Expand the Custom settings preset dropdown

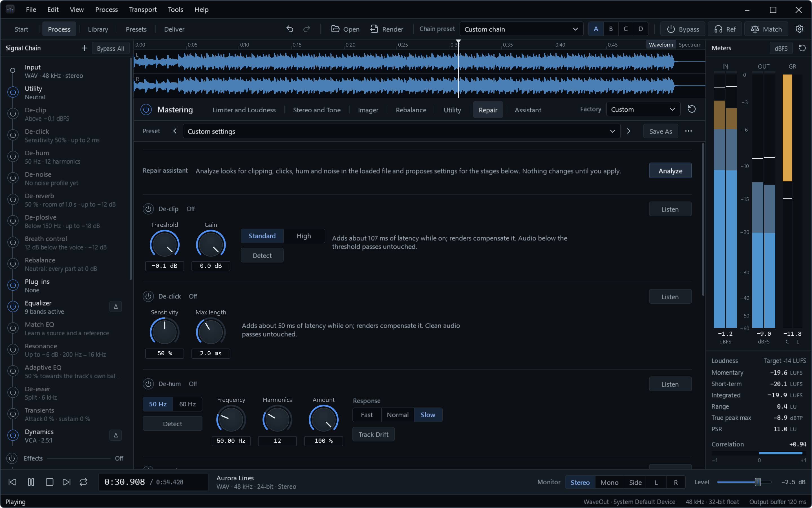coord(401,131)
